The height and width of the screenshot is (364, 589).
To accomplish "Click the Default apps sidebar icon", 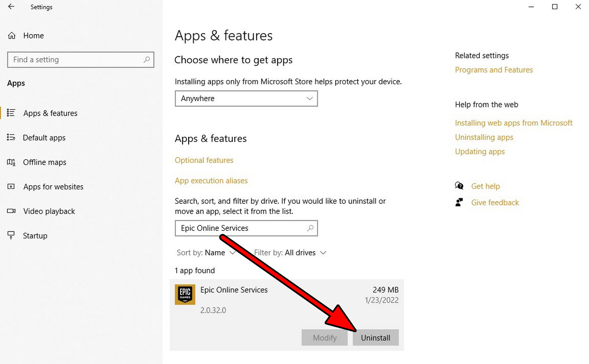I will [x=10, y=137].
